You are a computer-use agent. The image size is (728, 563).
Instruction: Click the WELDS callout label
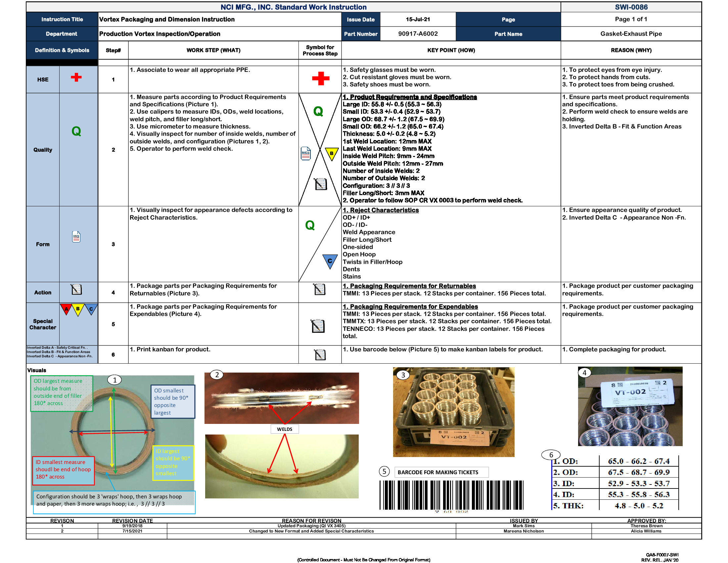coord(284,429)
